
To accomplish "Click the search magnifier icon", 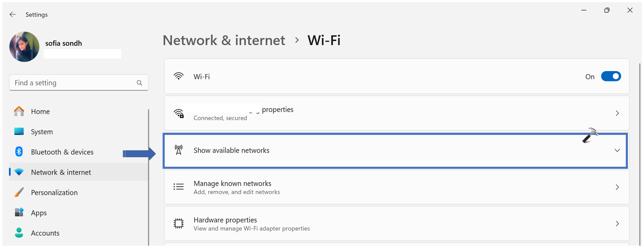I will tap(139, 83).
